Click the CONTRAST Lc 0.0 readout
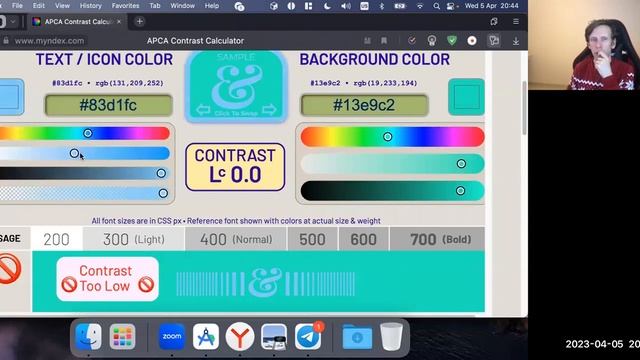The height and width of the screenshot is (360, 640). point(235,167)
